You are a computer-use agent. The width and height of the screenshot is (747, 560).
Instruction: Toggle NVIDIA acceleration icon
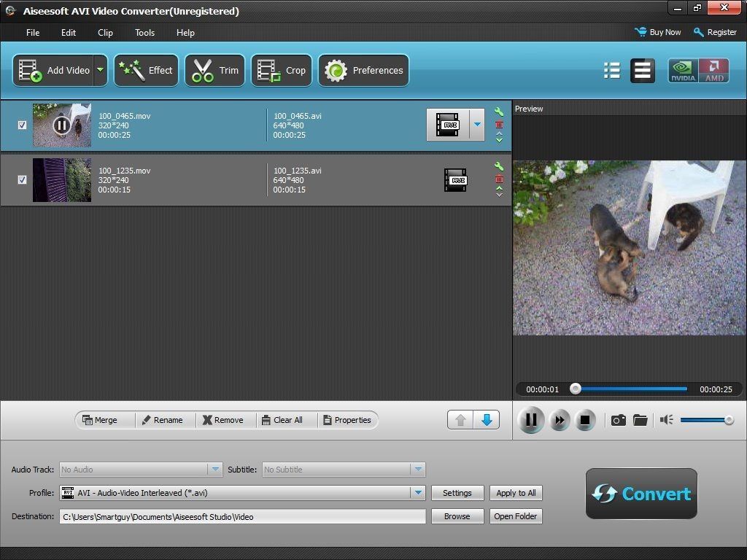coord(683,71)
